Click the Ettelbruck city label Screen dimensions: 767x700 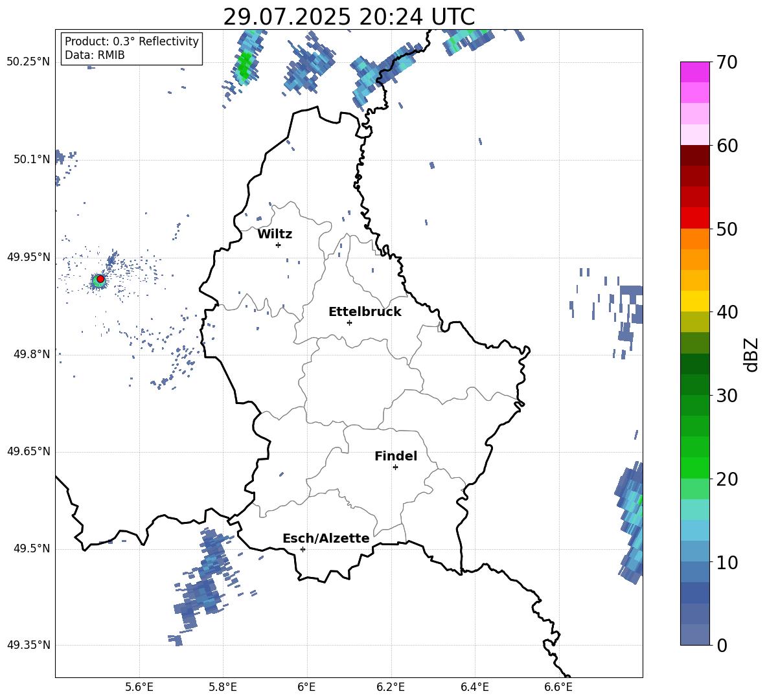tap(365, 312)
